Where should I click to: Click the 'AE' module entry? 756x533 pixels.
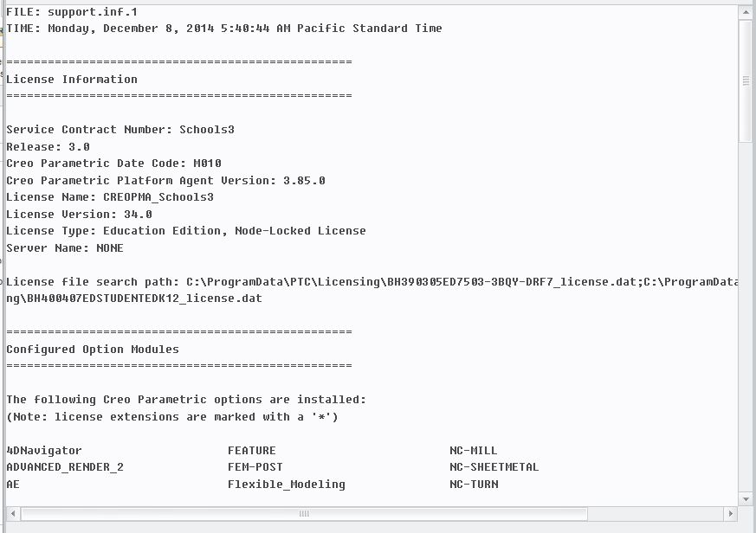click(x=13, y=485)
